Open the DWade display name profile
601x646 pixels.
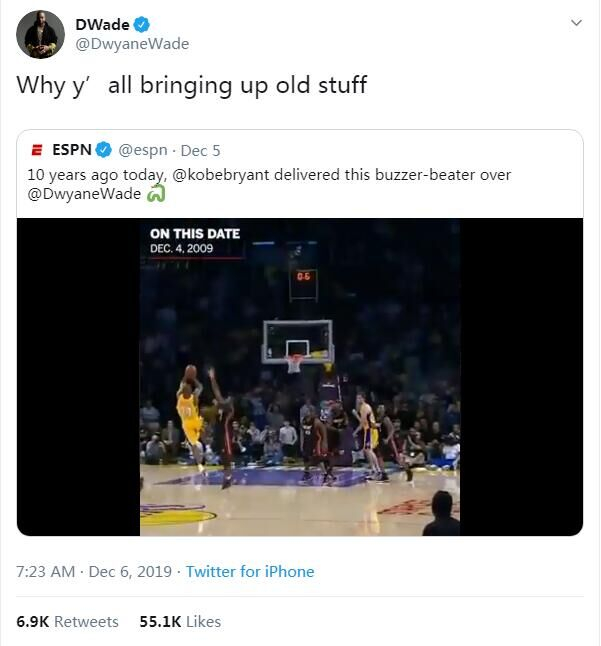click(103, 24)
